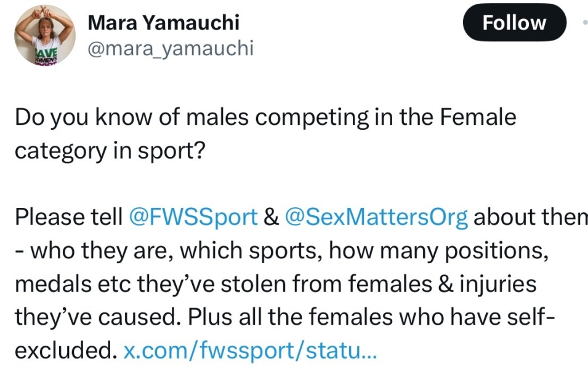Click the word 'excluded.' before the link
Viewport: 588px width, 369px height.
(65, 351)
